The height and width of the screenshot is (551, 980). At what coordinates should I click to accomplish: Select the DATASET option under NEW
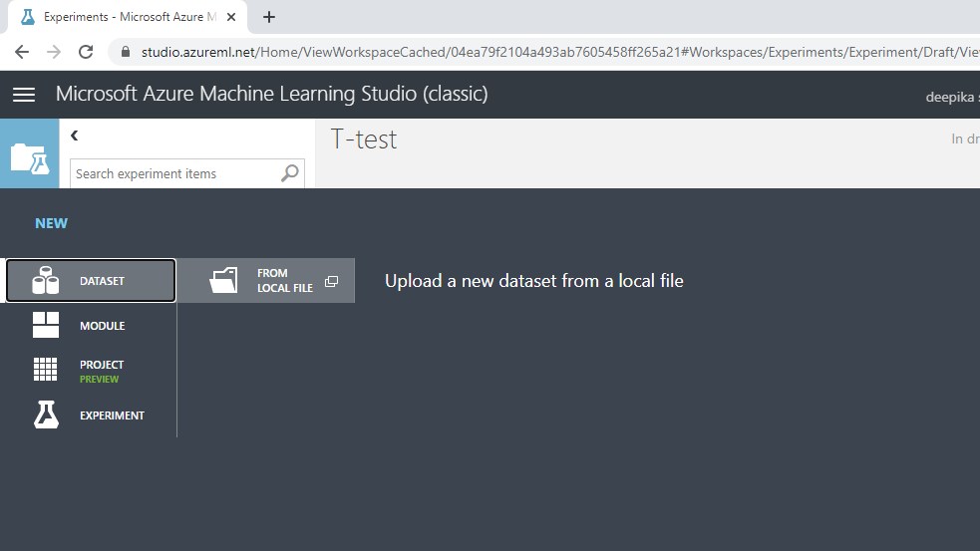coord(91,281)
